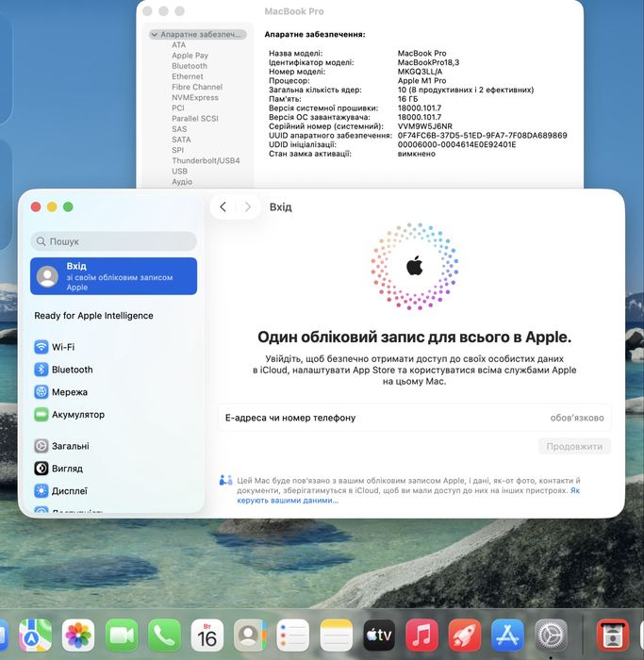Select PCI in hardware sidebar

[177, 107]
